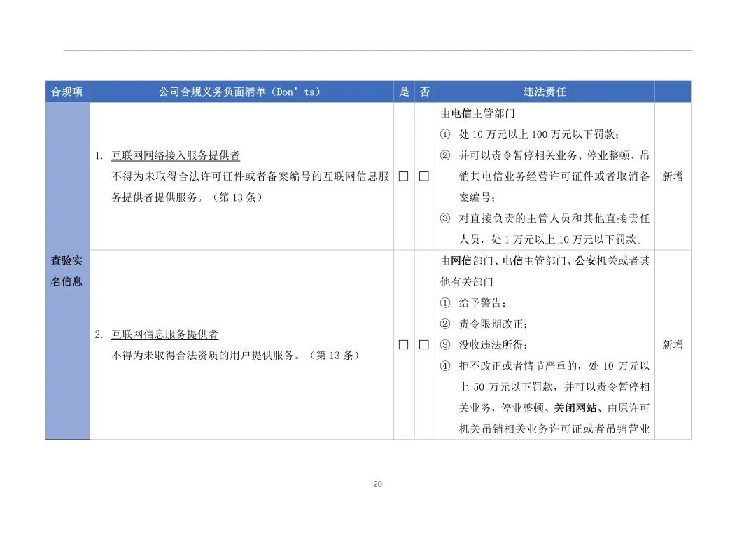This screenshot has height=534, width=756.
Task: Select the 公司合规义务负面清单 header cell
Action: tap(241, 92)
